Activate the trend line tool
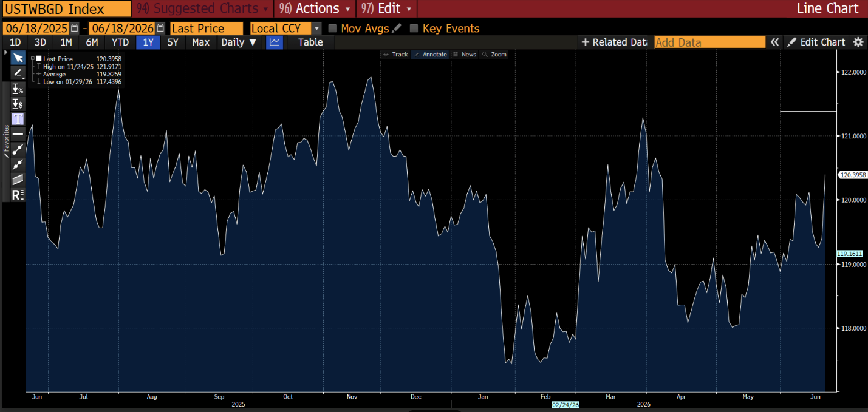 [x=18, y=149]
